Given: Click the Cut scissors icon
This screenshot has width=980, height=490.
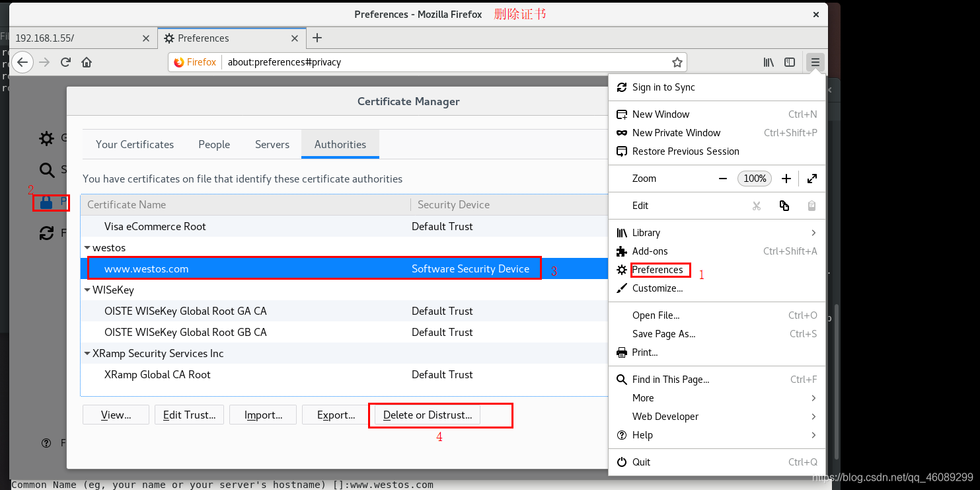Looking at the screenshot, I should click(757, 206).
